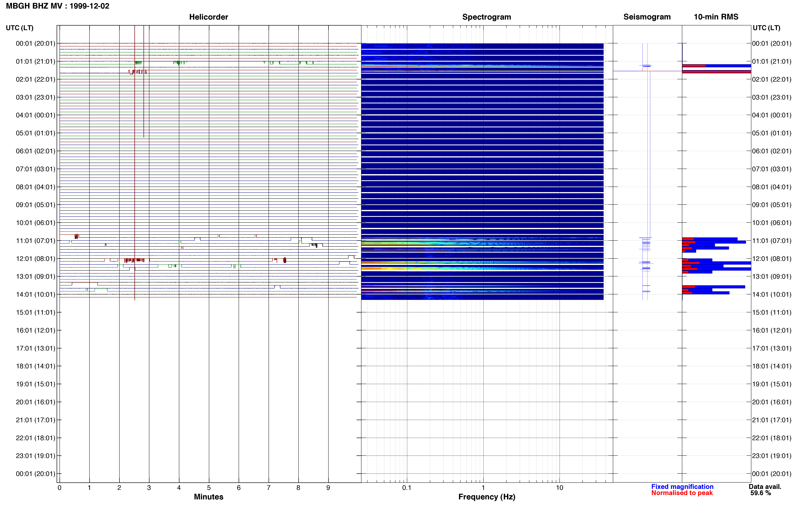
Task: Click frequency tick label '0.1'
Action: coord(407,487)
